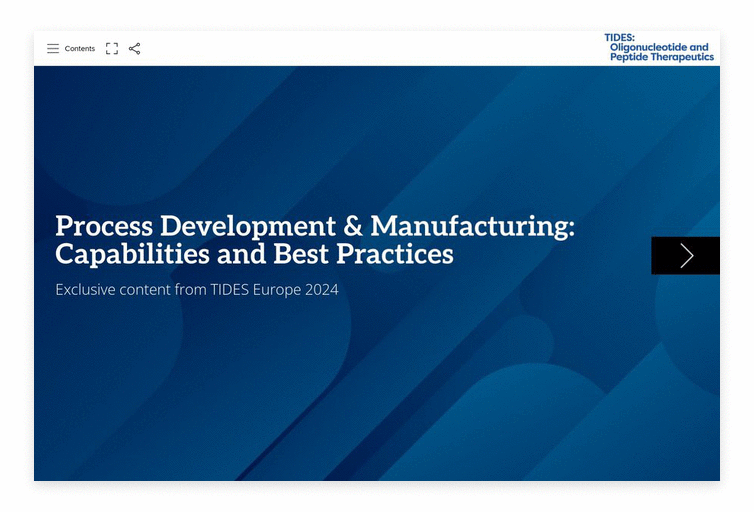Click the white chevron inside black box
The image size is (754, 512).
687,256
